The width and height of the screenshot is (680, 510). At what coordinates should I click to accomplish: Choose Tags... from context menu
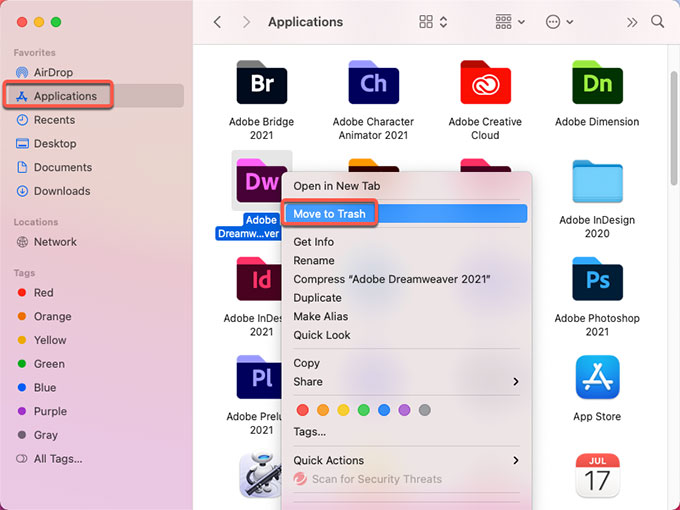pos(406,432)
